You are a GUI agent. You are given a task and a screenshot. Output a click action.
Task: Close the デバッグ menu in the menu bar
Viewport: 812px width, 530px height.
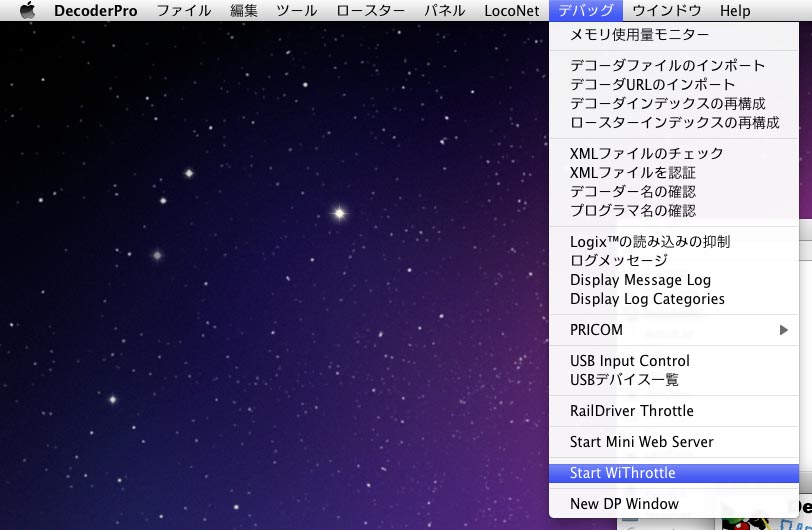tap(586, 10)
